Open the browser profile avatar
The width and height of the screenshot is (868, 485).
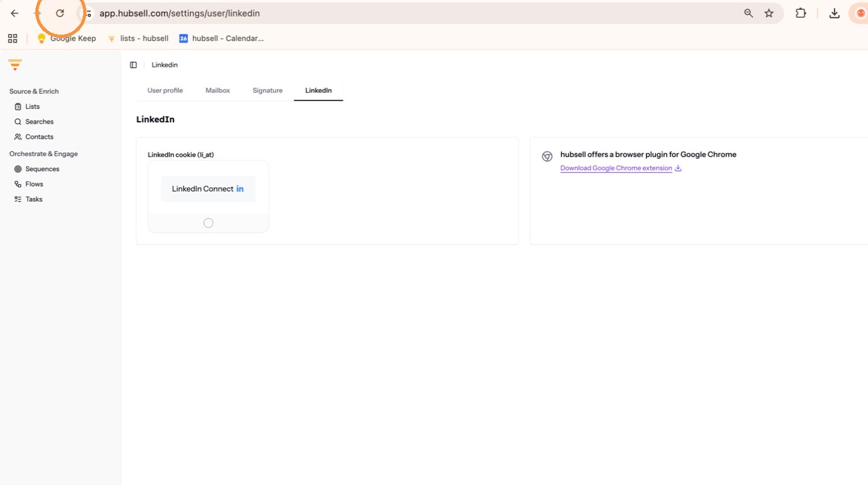point(860,13)
